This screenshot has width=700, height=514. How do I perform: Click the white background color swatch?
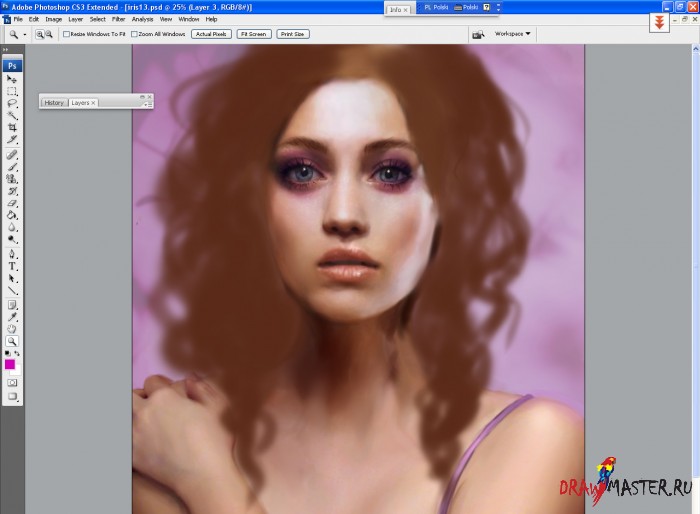pos(17,372)
